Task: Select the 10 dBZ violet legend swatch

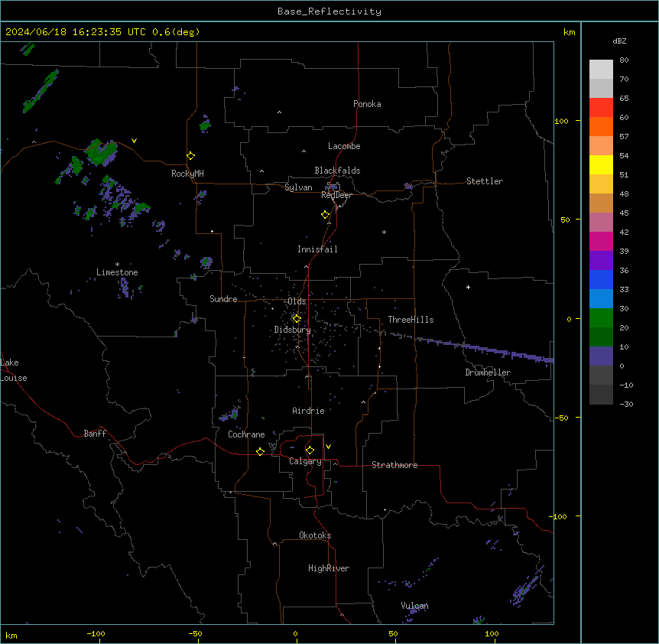Action: click(x=601, y=356)
